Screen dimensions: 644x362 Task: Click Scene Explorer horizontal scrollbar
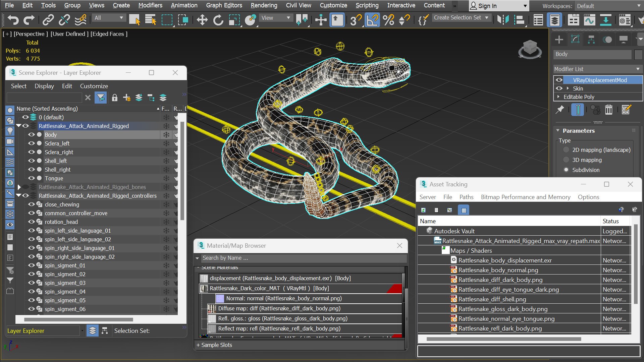78,319
